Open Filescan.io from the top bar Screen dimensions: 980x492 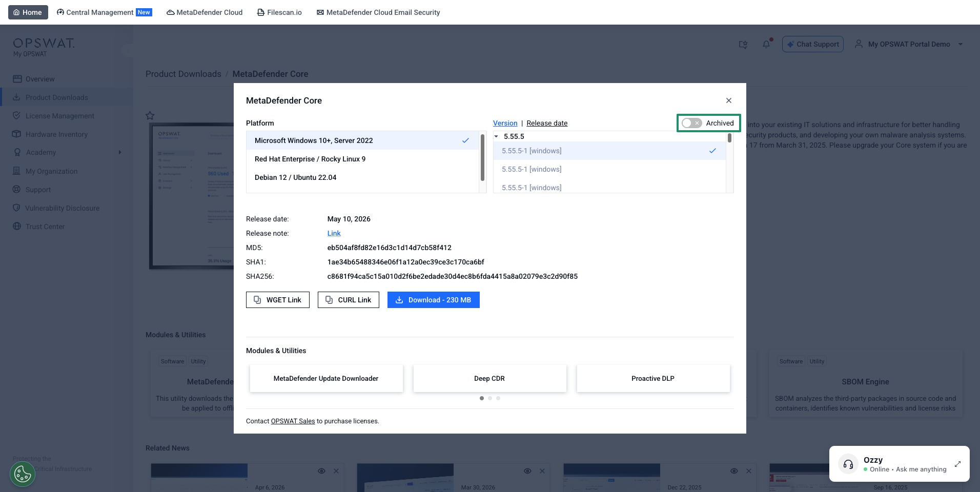tap(279, 12)
